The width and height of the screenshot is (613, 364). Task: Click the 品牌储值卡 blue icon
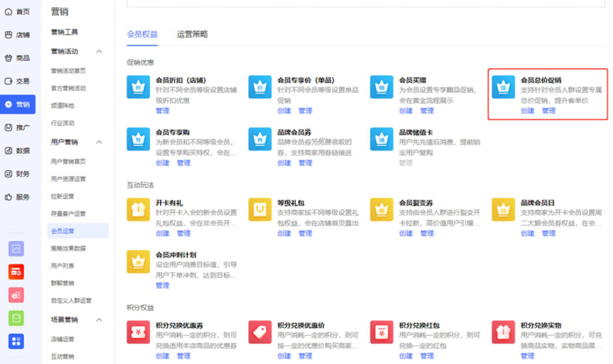[381, 139]
